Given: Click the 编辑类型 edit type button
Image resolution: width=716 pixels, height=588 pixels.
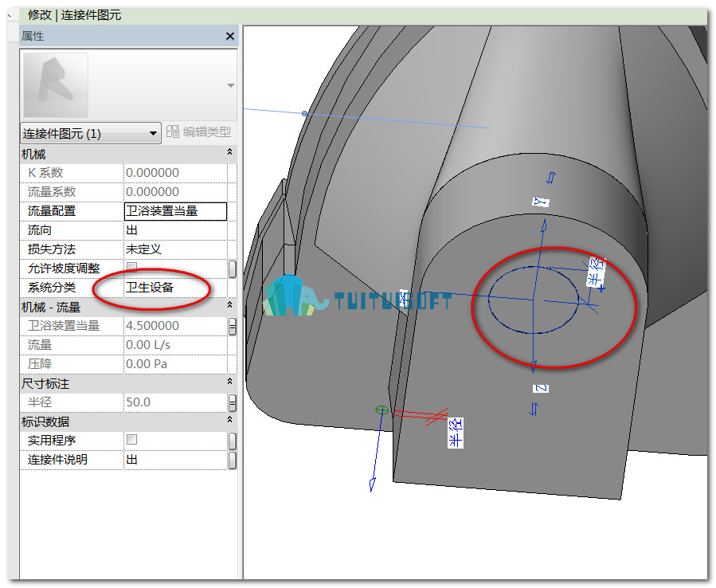Looking at the screenshot, I should tap(198, 132).
